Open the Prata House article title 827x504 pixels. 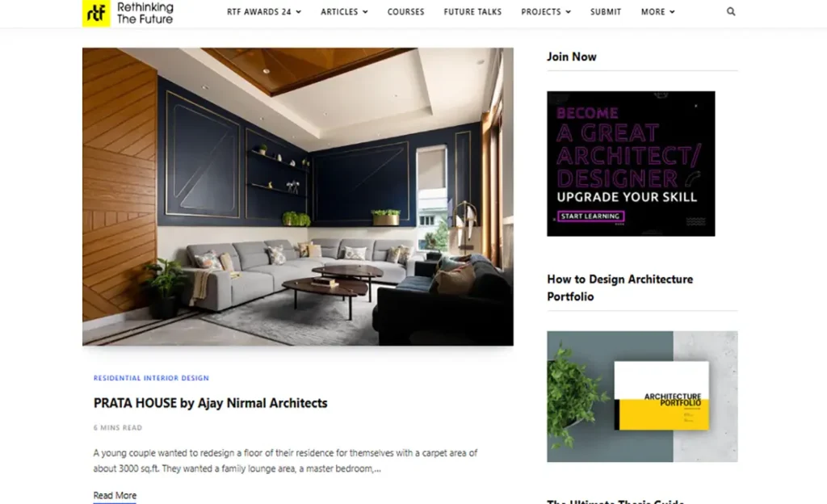click(x=211, y=403)
